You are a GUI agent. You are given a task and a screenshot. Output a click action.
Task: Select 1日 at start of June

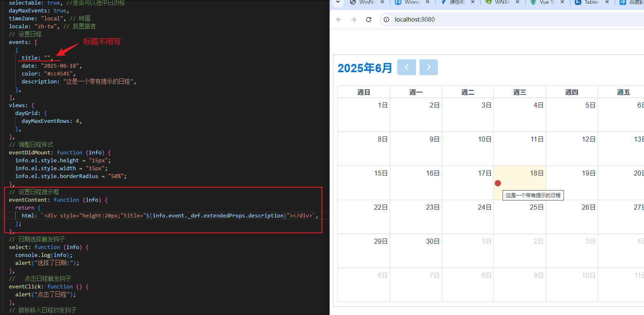click(x=364, y=115)
